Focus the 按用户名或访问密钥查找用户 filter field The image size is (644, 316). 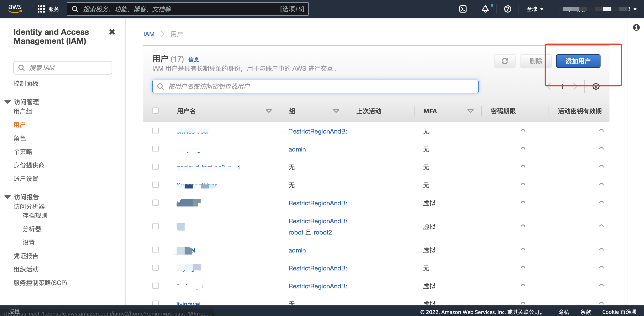pos(315,86)
